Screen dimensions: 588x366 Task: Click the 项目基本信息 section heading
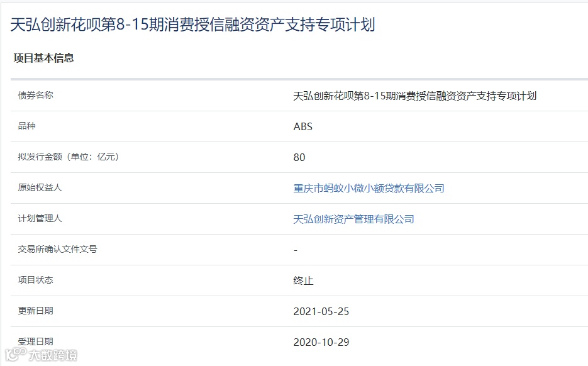(43, 58)
